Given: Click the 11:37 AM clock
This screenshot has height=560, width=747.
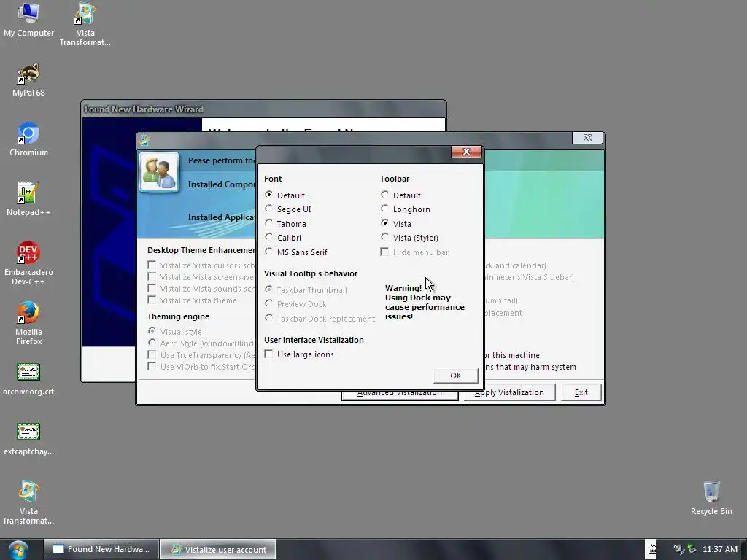Looking at the screenshot, I should pos(720,549).
